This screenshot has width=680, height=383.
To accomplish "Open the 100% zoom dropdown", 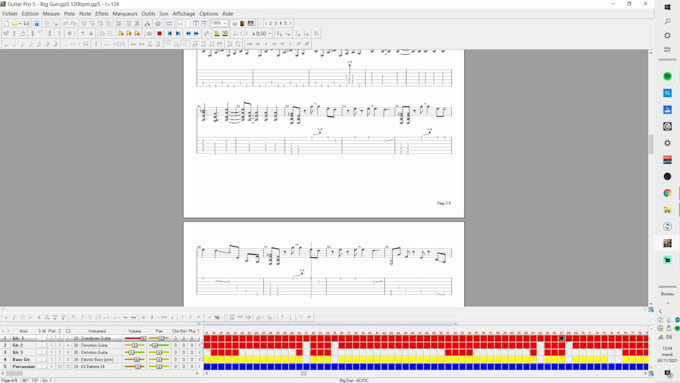I will click(225, 23).
